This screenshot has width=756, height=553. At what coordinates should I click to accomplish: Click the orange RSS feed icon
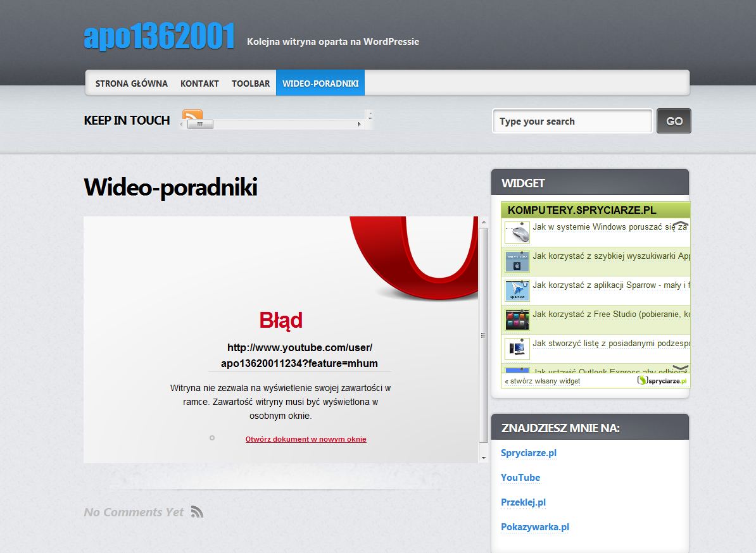192,115
